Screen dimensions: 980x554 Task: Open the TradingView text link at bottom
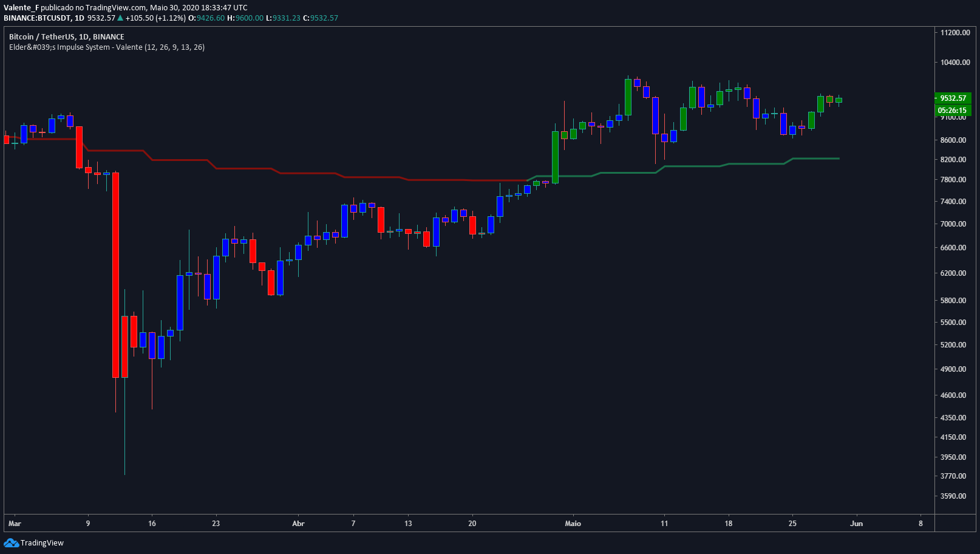point(42,543)
